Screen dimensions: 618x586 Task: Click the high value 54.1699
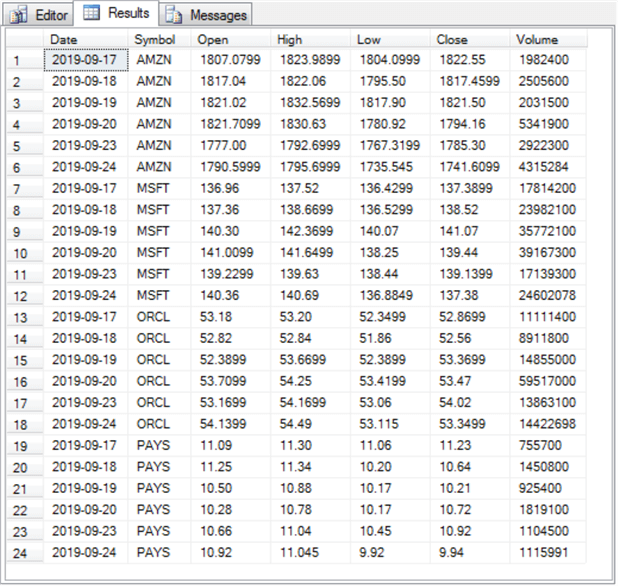point(310,402)
